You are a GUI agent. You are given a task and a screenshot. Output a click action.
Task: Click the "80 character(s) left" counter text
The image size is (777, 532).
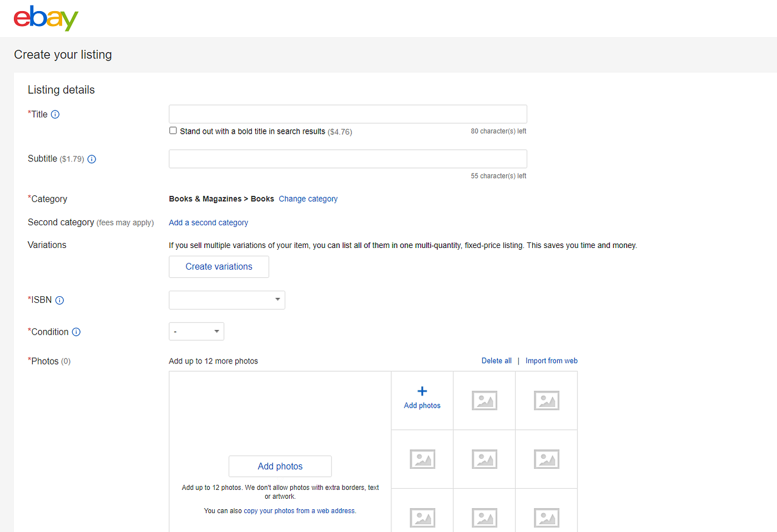[x=499, y=131]
